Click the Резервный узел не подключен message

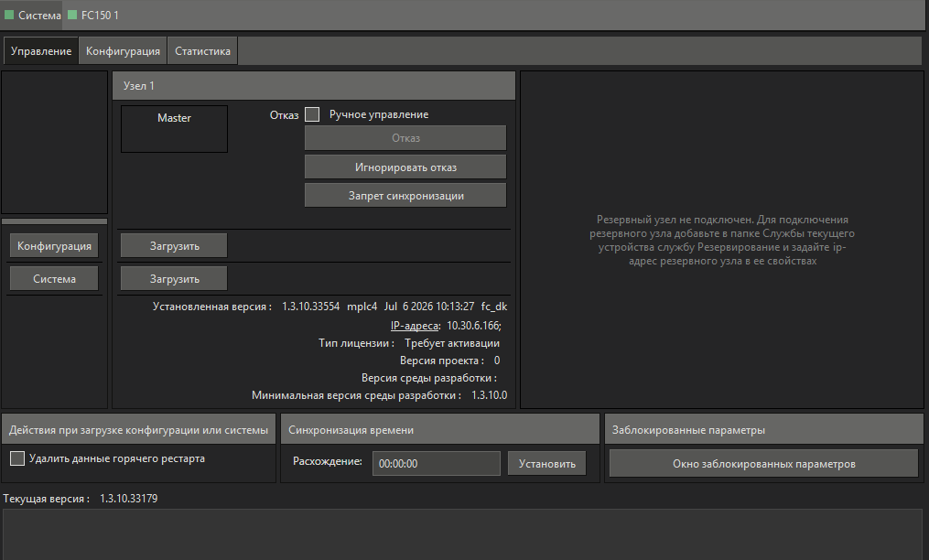click(x=722, y=240)
